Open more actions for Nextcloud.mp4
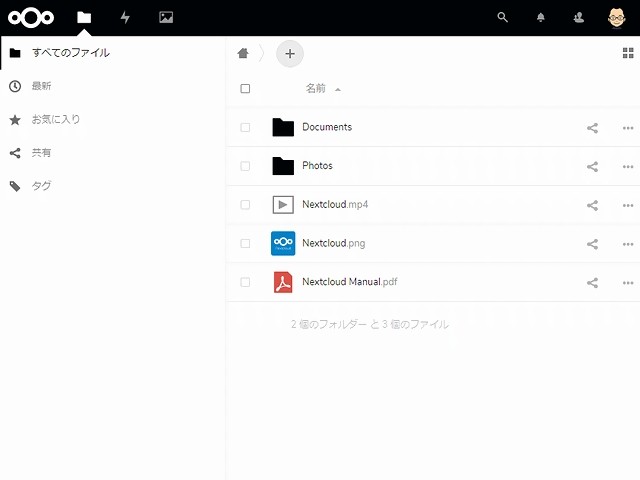 [628, 206]
